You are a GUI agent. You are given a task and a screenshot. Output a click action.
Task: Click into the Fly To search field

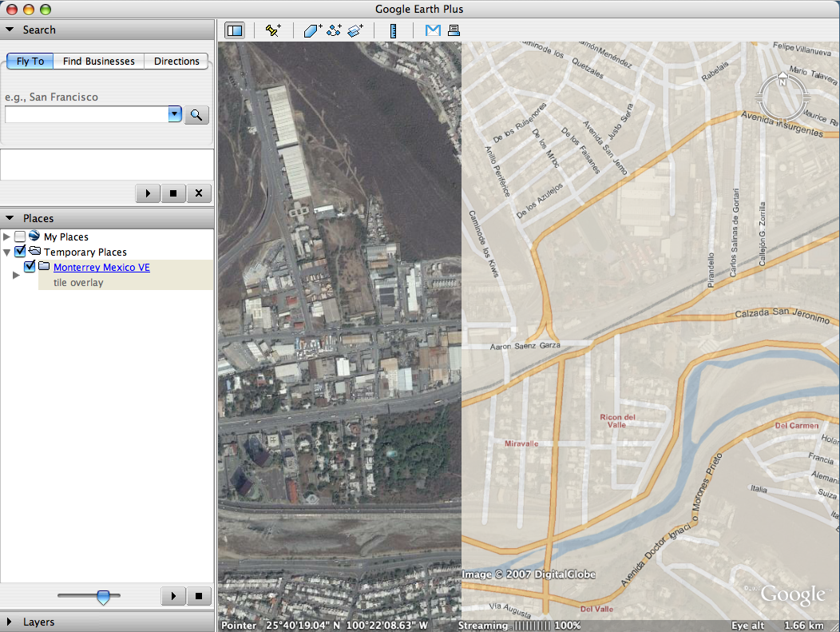pyautogui.click(x=87, y=114)
